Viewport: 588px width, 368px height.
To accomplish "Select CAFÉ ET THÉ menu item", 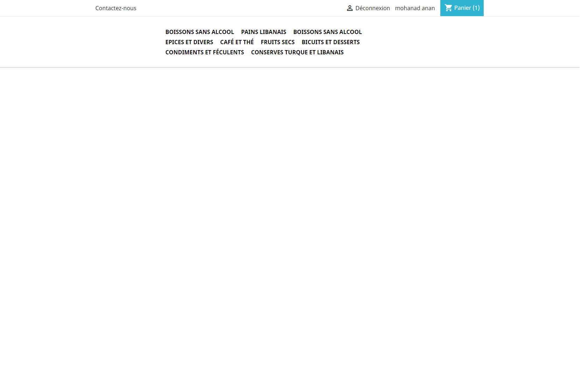I will pyautogui.click(x=237, y=42).
